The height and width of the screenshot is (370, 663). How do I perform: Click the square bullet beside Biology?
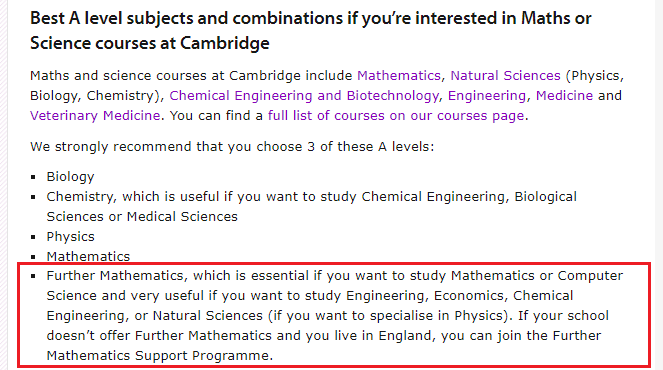click(33, 177)
